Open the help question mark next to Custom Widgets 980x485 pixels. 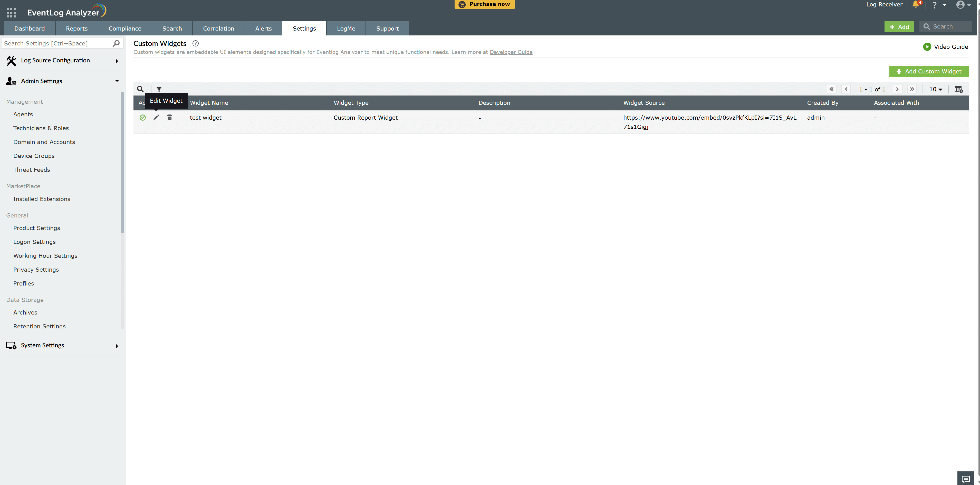coord(196,43)
